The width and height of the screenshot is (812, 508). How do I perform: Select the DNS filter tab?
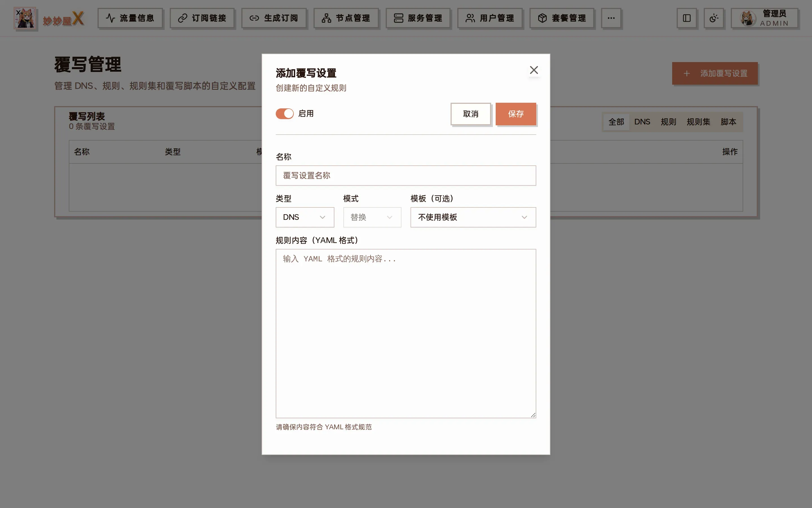click(642, 122)
